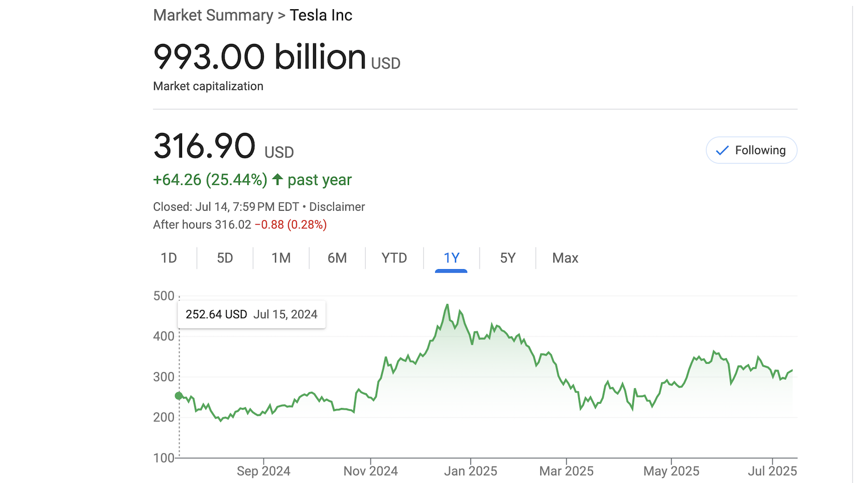Click the green dot chart marker
Viewport: 868px width, 483px height.
tap(179, 396)
